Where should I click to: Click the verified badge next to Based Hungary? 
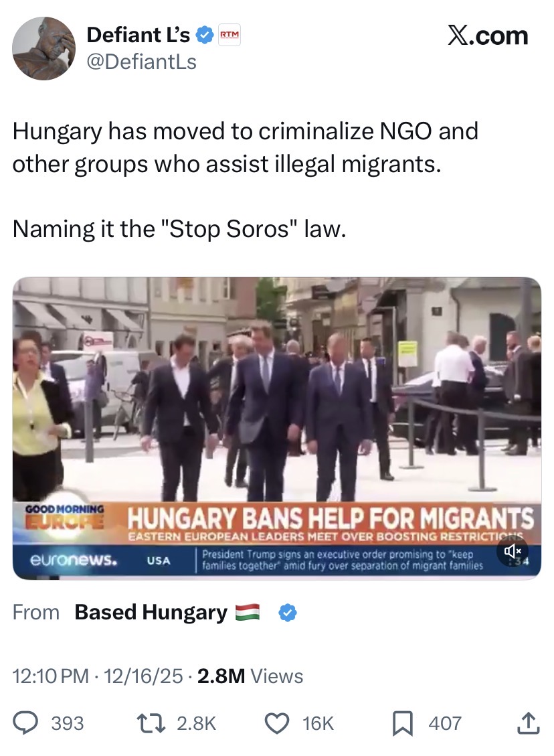point(288,613)
